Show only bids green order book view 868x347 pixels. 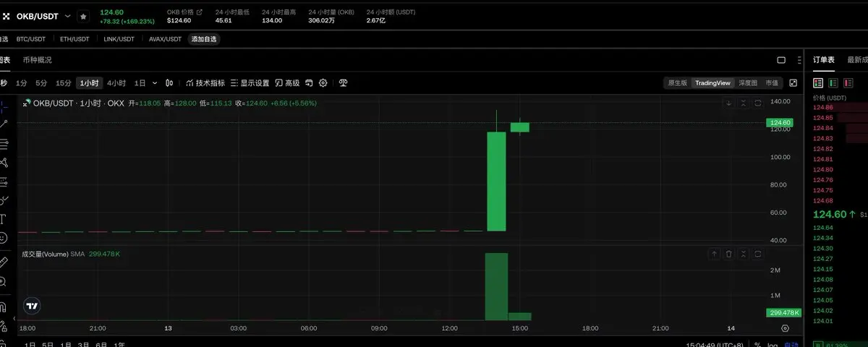pyautogui.click(x=833, y=83)
